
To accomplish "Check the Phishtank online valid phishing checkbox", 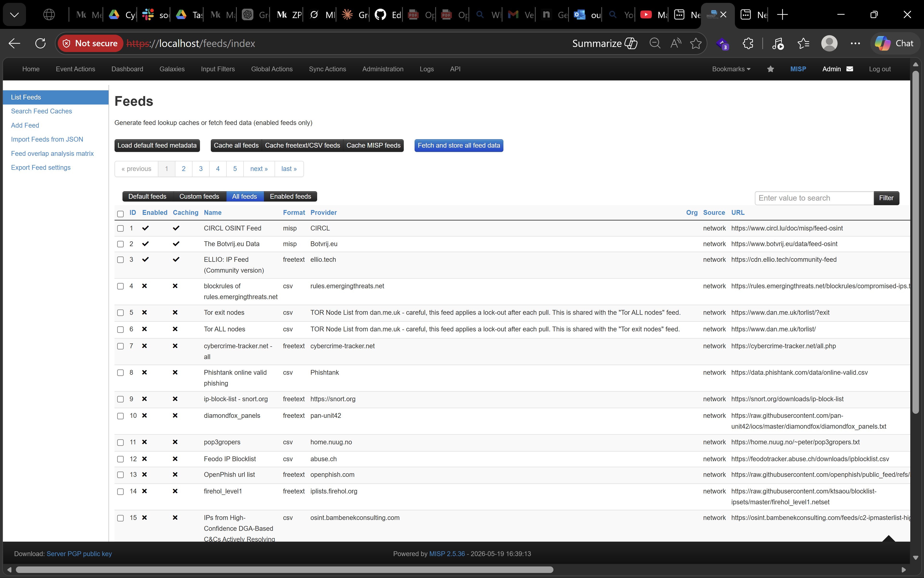I will [120, 373].
